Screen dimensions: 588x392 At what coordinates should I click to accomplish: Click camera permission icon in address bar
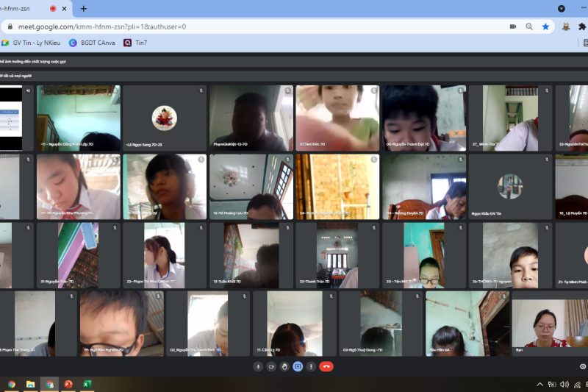[513, 26]
